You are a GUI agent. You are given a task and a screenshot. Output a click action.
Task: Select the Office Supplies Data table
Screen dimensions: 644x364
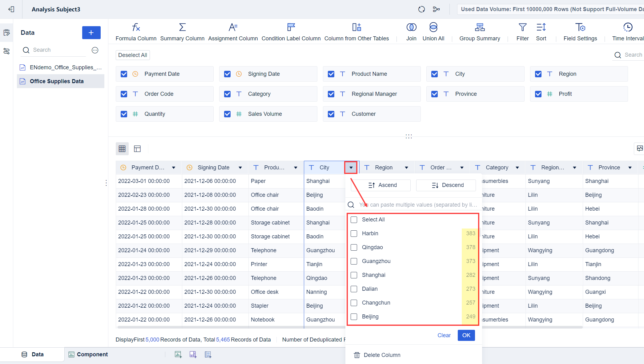[56, 81]
